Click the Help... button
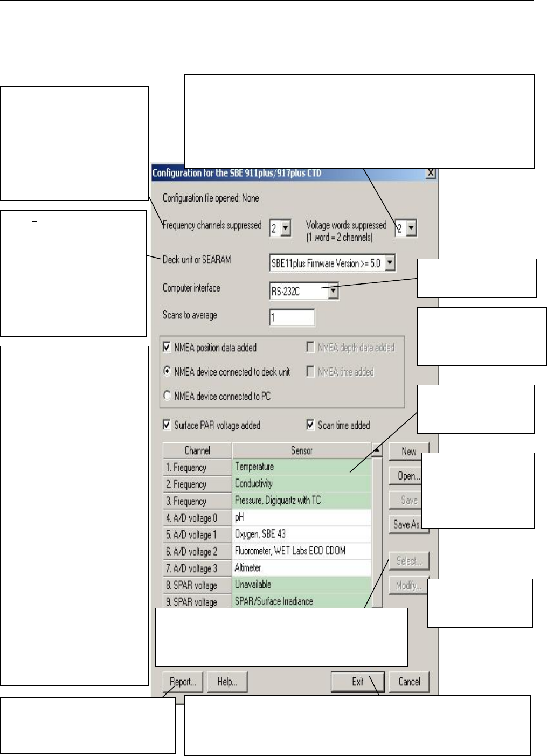 pyautogui.click(x=227, y=682)
